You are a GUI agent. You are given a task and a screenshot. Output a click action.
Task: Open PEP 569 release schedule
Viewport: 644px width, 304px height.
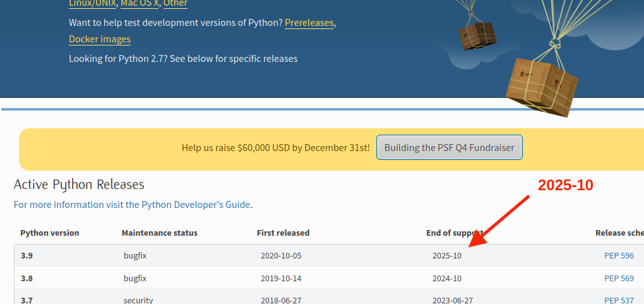(x=619, y=278)
